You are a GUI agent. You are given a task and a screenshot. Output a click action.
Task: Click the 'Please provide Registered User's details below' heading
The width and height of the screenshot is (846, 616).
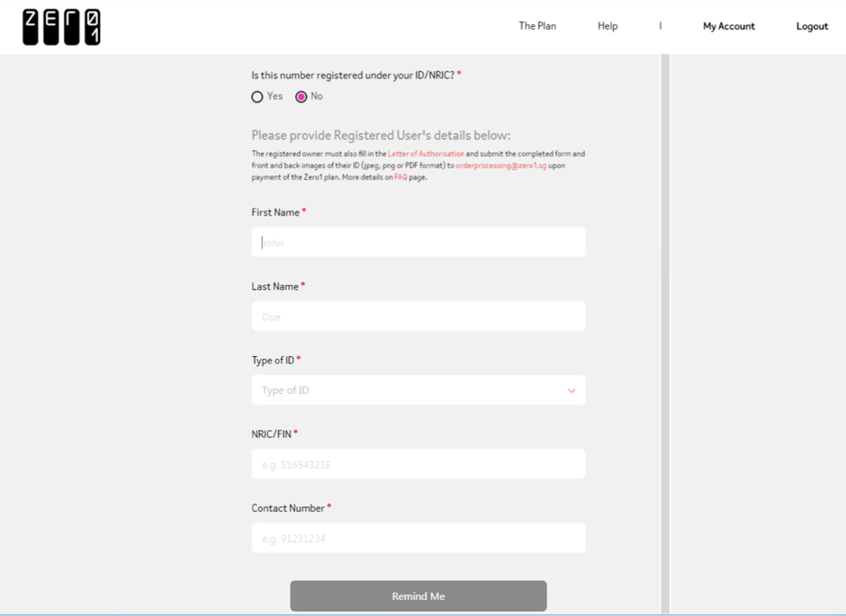coord(381,135)
